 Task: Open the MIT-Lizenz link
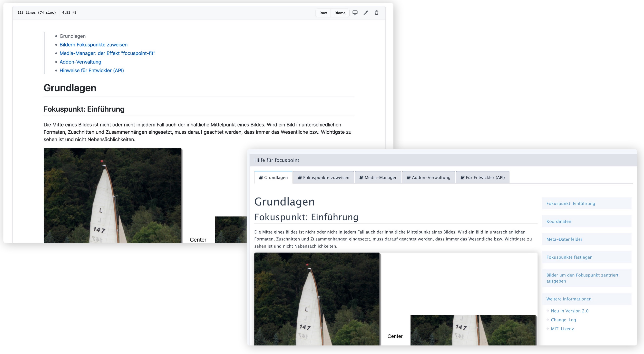562,329
